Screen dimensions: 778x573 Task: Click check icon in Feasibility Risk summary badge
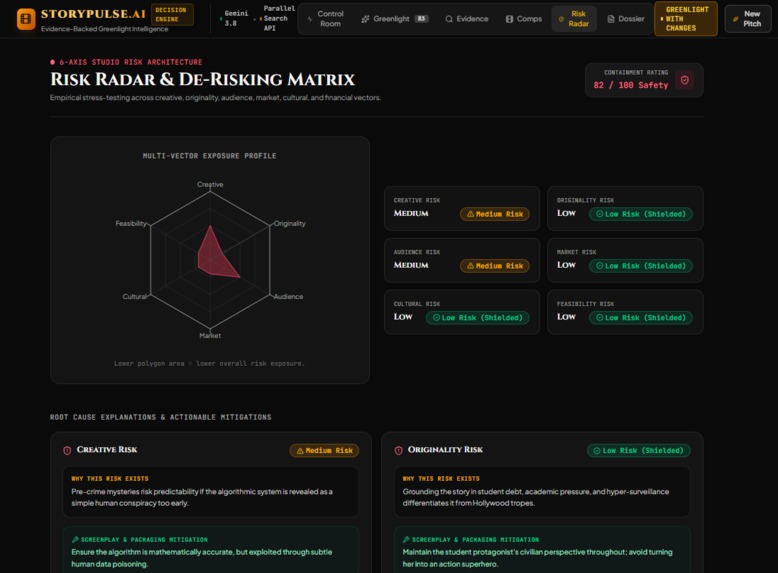click(599, 318)
